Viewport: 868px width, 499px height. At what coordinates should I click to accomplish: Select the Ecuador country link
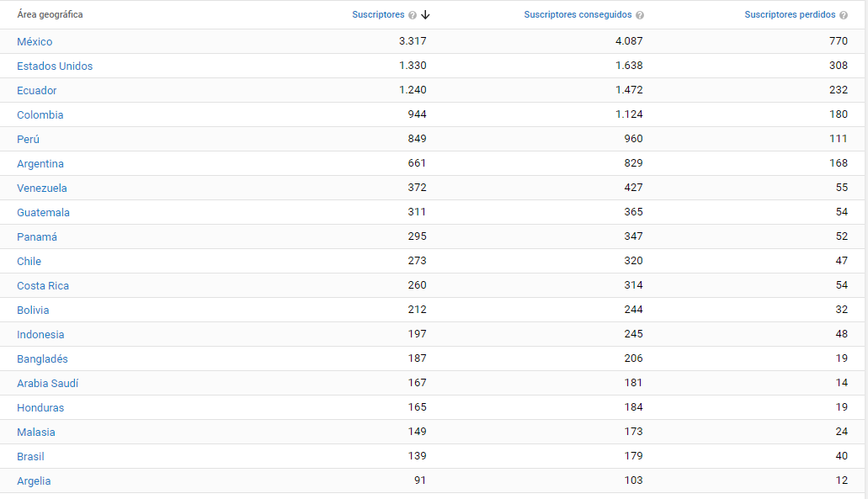pyautogui.click(x=36, y=90)
